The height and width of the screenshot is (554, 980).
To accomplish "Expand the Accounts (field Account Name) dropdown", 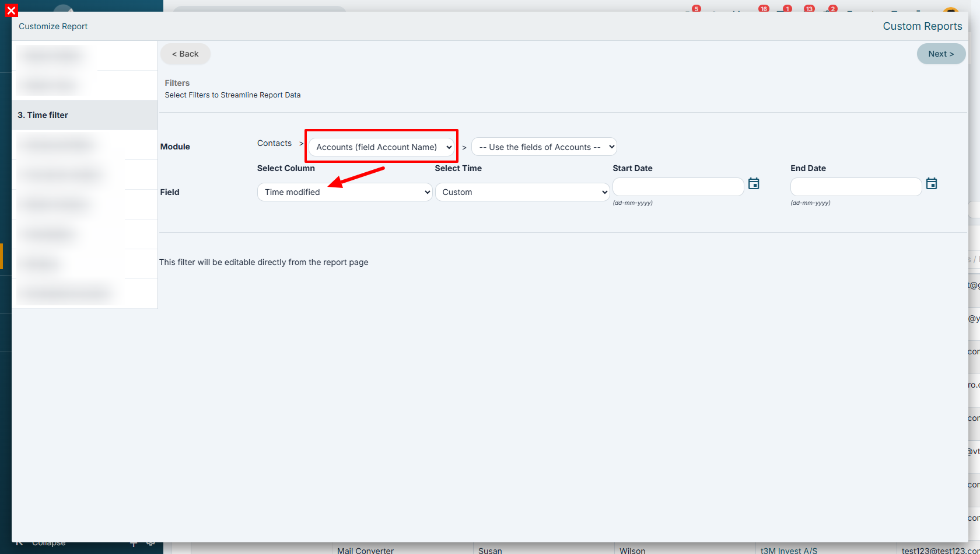I will pyautogui.click(x=381, y=147).
